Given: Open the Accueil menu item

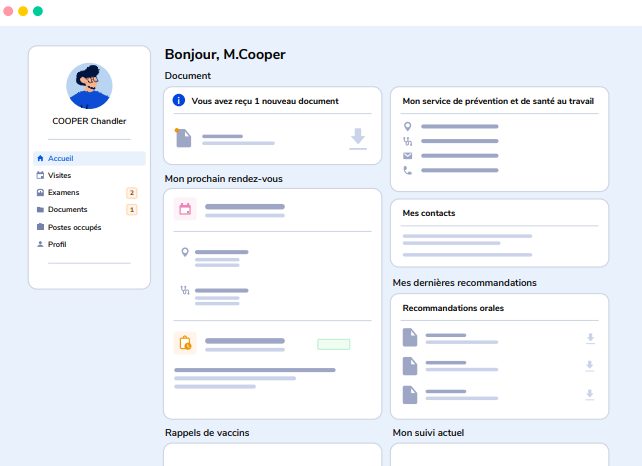Looking at the screenshot, I should pos(61,158).
